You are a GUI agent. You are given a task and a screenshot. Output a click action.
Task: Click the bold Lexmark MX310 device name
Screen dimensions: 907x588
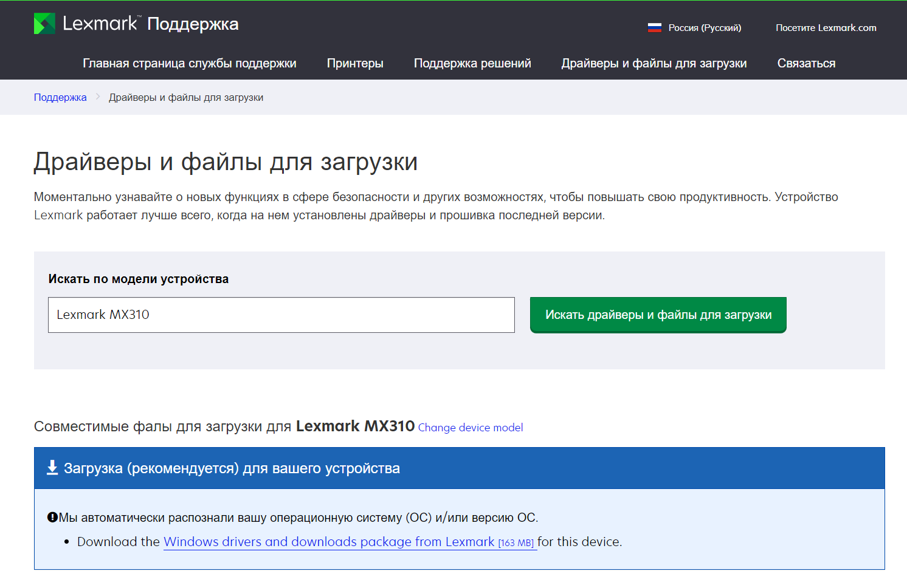[x=356, y=426]
